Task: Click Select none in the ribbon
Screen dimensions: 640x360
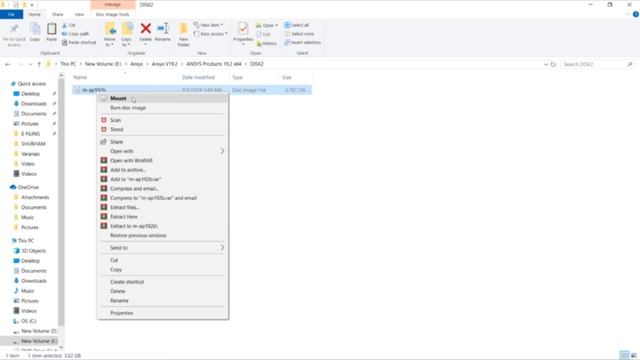Action: click(x=299, y=34)
